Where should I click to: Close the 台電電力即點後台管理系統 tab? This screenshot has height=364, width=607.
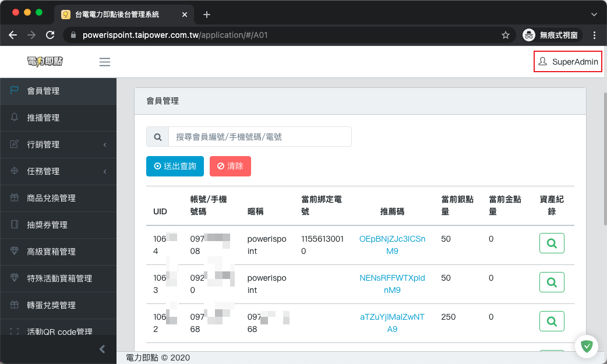(x=185, y=15)
